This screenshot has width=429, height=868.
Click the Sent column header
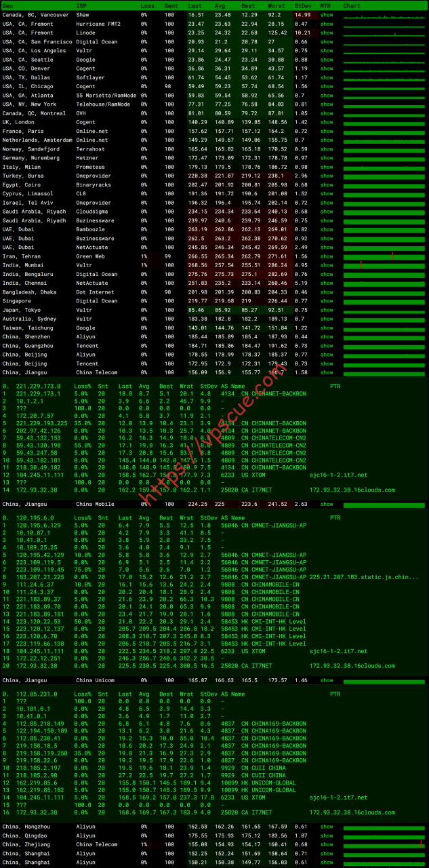click(x=171, y=5)
